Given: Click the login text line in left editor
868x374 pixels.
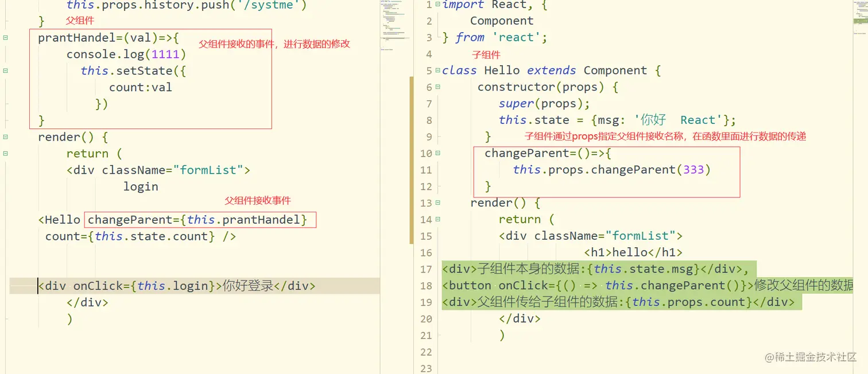Looking at the screenshot, I should tap(141, 186).
